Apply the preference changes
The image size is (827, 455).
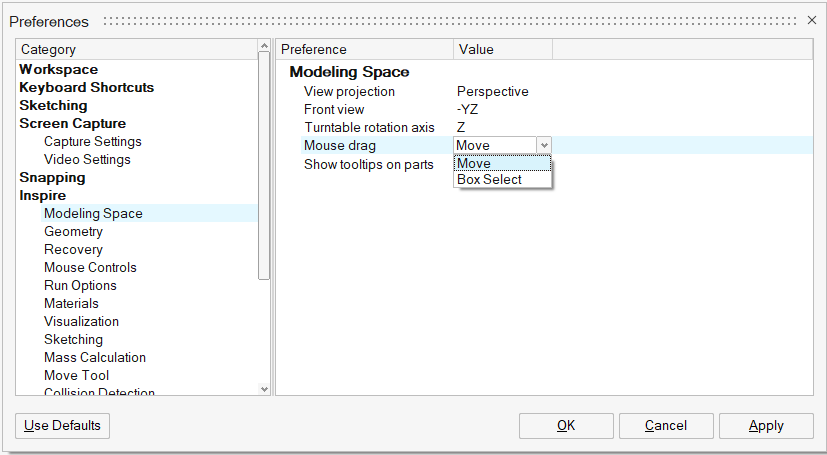pos(766,426)
